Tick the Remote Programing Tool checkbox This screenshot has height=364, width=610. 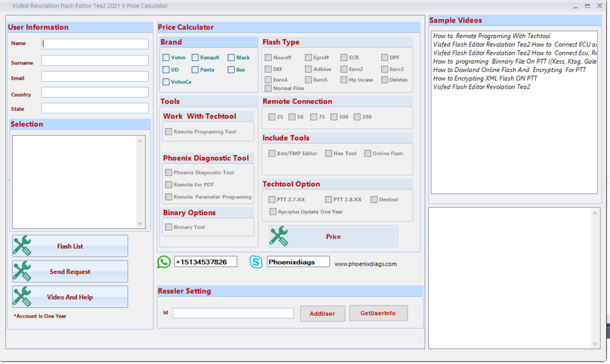click(x=169, y=132)
